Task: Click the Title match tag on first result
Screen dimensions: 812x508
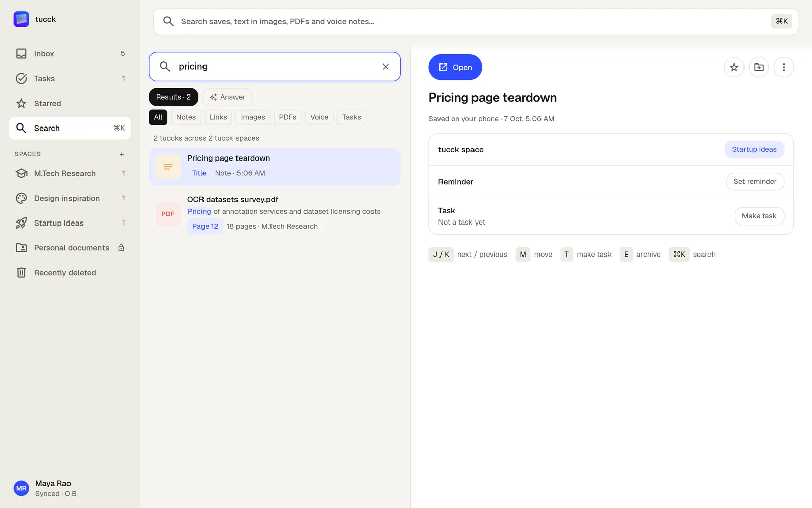Action: pyautogui.click(x=199, y=173)
